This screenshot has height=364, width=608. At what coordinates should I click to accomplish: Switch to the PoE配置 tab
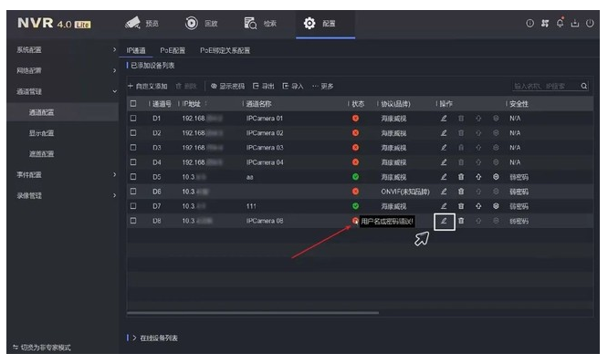(173, 50)
